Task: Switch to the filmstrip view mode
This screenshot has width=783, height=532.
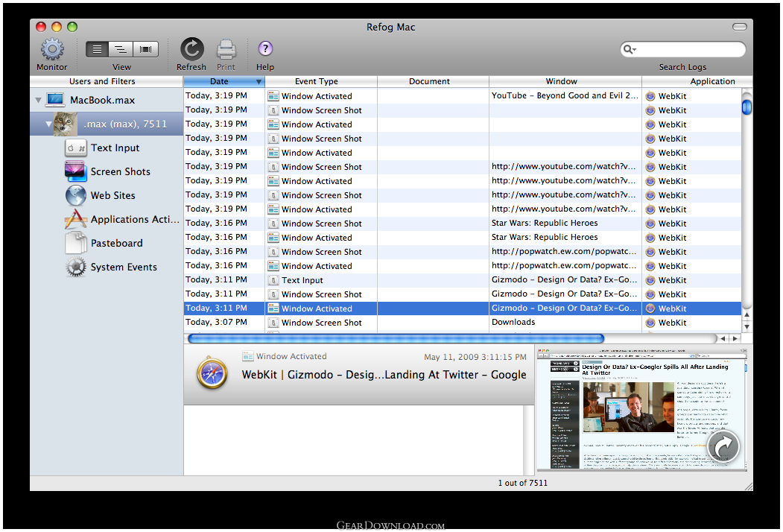Action: [146, 49]
